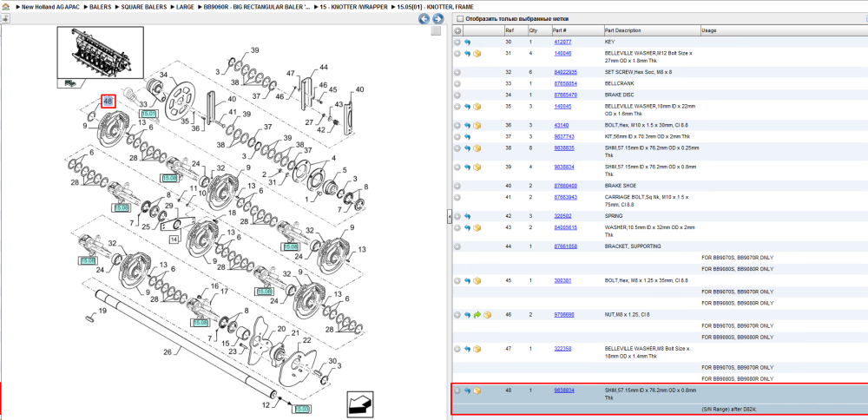The width and height of the screenshot is (868, 420).
Task: Open part number 320502 link
Action: pos(563,216)
